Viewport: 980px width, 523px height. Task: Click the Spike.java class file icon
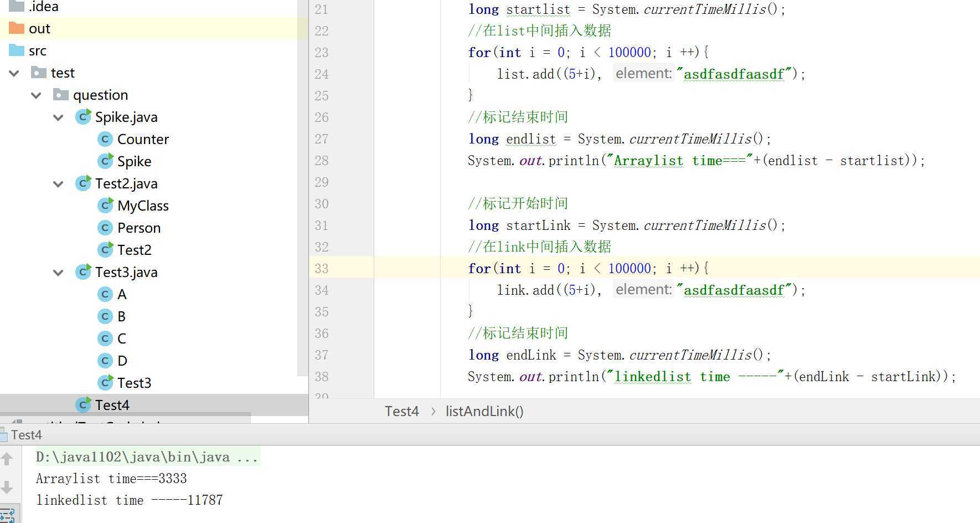(83, 117)
